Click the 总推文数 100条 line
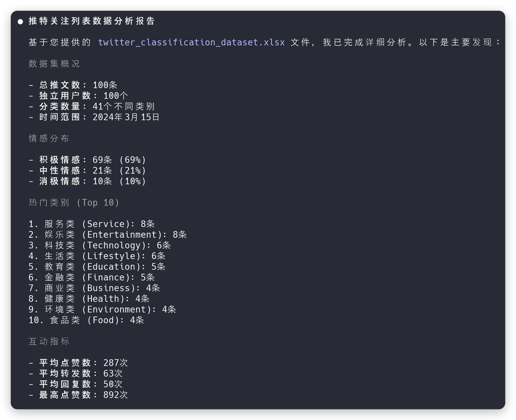Viewport: 516px width, 420px height. [x=73, y=85]
